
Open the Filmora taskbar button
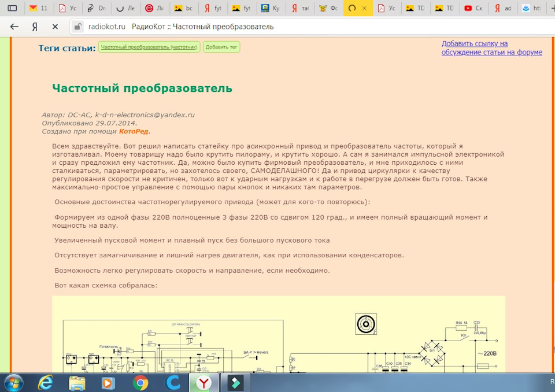pyautogui.click(x=235, y=383)
